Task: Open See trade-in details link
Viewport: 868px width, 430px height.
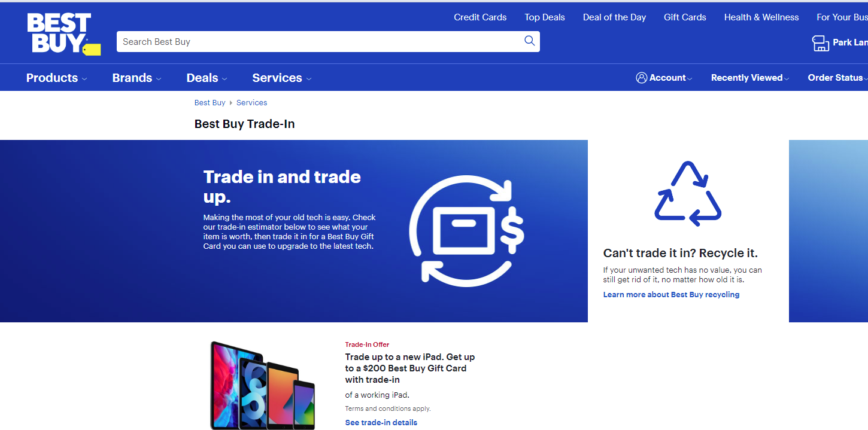Action: click(381, 422)
